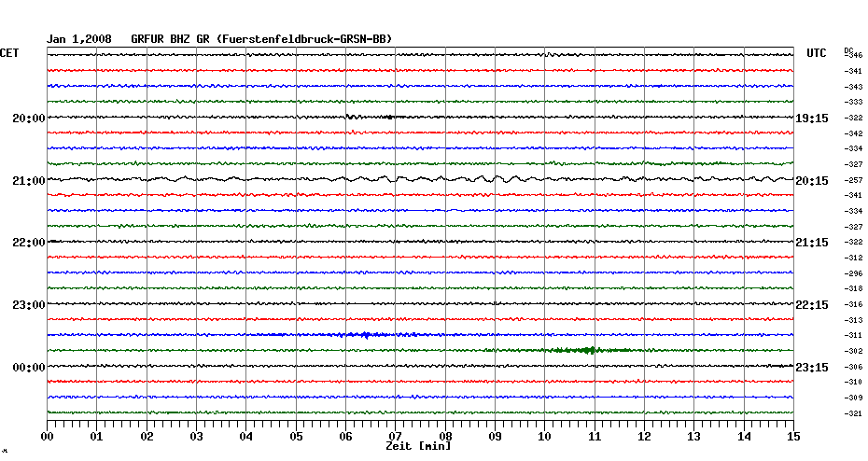The width and height of the screenshot is (868, 461).
Task: Click the DC offset value -333
Action: point(854,103)
